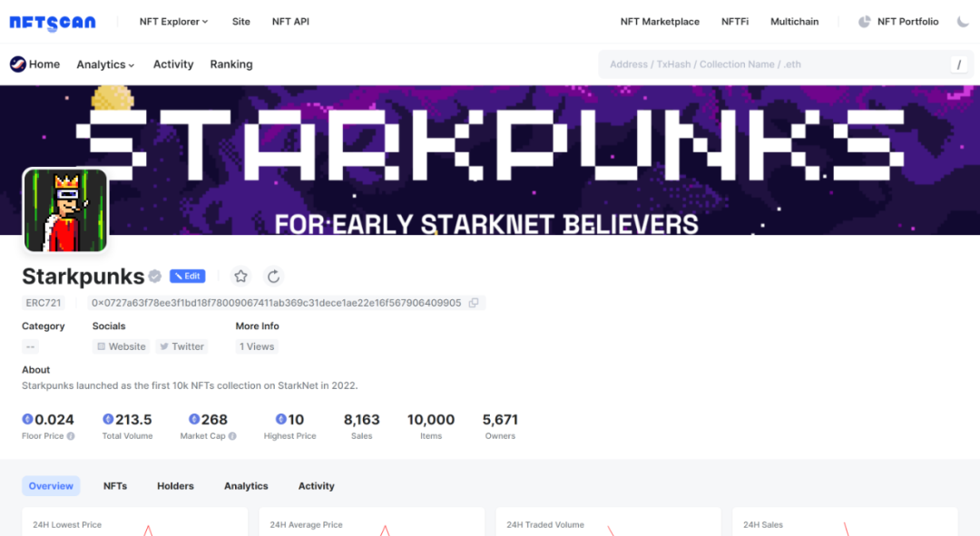Click the Market Cap info icon
This screenshot has width=980, height=536.
pos(232,436)
